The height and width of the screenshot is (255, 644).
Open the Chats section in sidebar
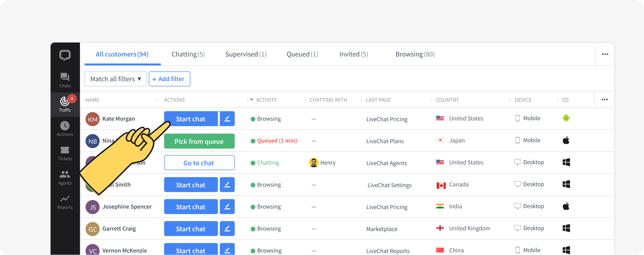[65, 80]
